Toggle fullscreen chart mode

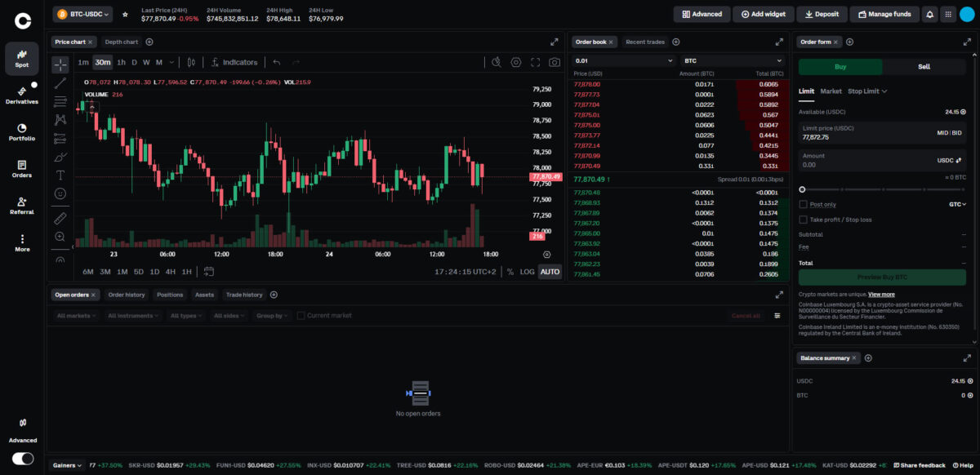pos(536,62)
